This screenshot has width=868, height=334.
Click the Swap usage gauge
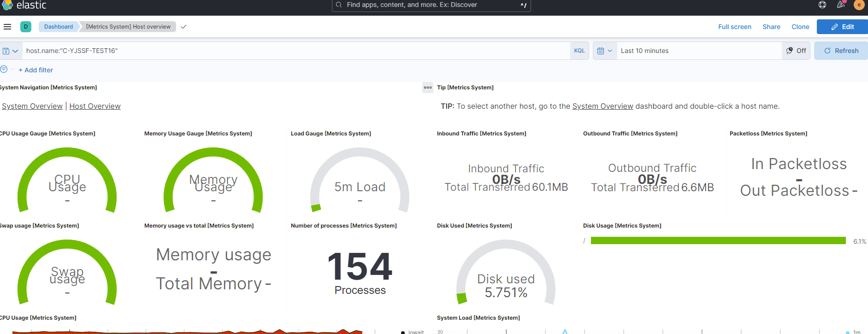(x=67, y=272)
